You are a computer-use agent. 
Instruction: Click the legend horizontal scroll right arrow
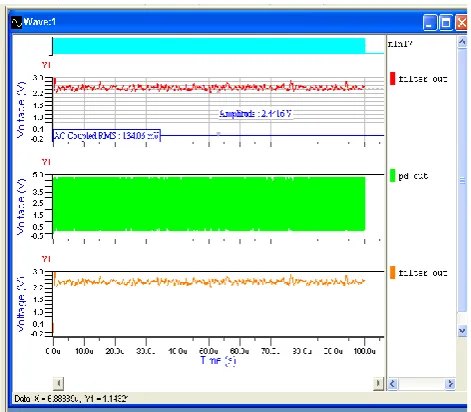pos(450,384)
